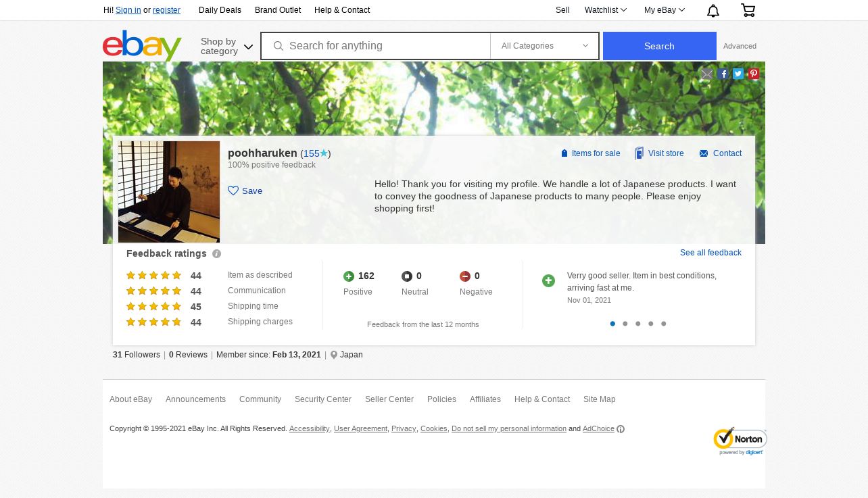Open Policies footer link
The image size is (868, 498).
coord(441,399)
